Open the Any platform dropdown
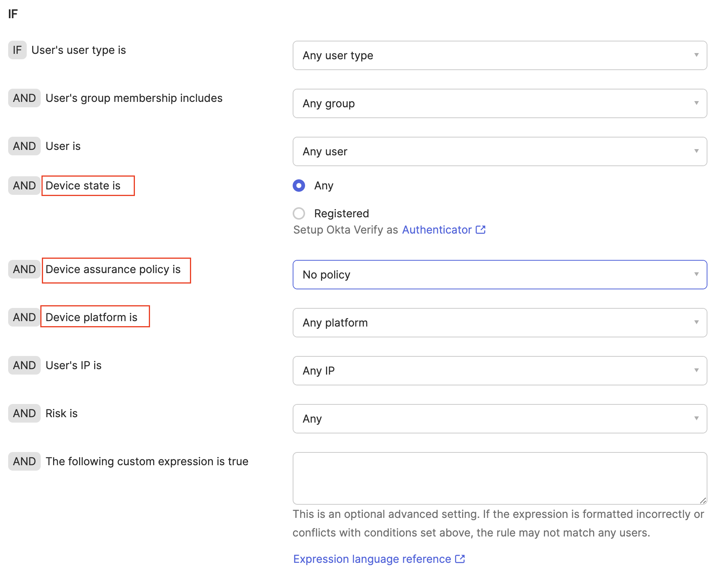 coord(500,323)
